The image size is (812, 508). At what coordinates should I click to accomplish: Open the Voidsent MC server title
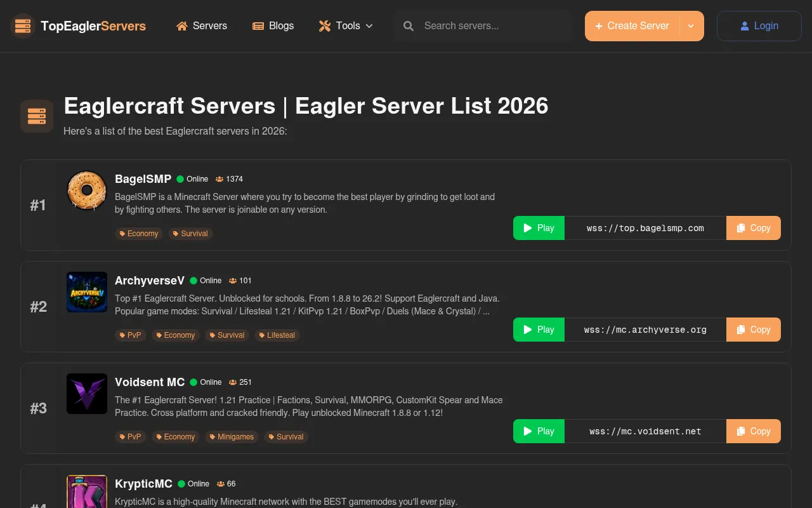[x=150, y=382]
